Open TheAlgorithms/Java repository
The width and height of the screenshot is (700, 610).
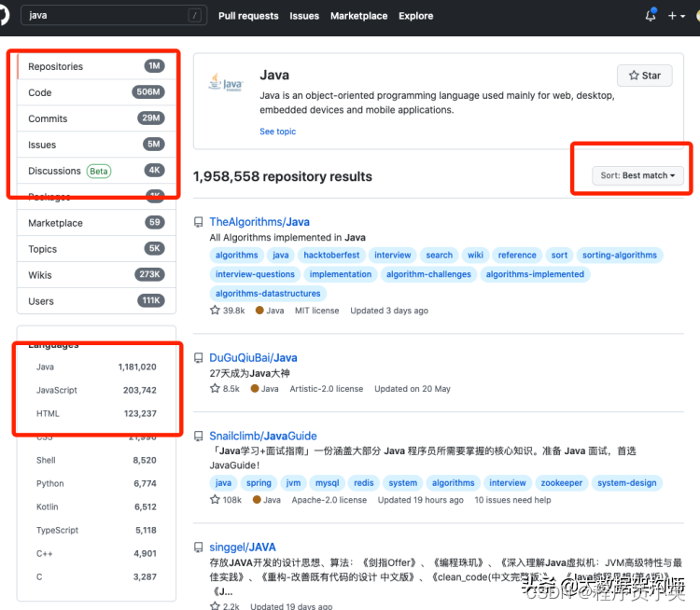[x=259, y=222]
